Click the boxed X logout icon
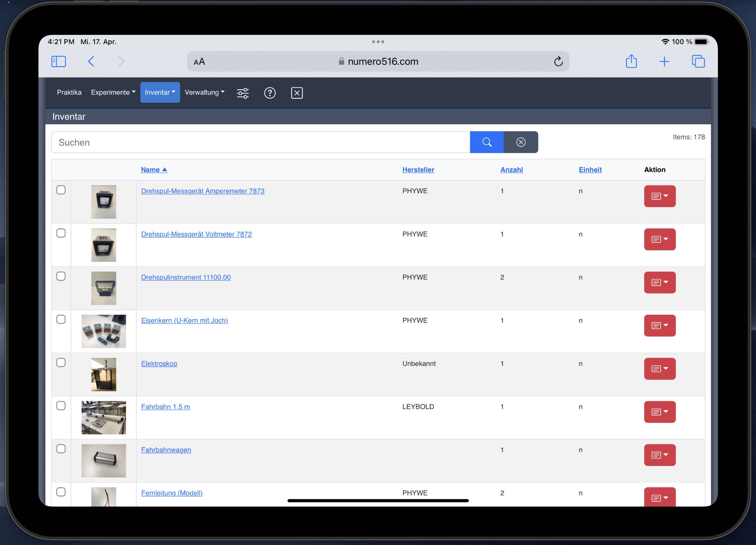This screenshot has height=545, width=756. pyautogui.click(x=297, y=93)
